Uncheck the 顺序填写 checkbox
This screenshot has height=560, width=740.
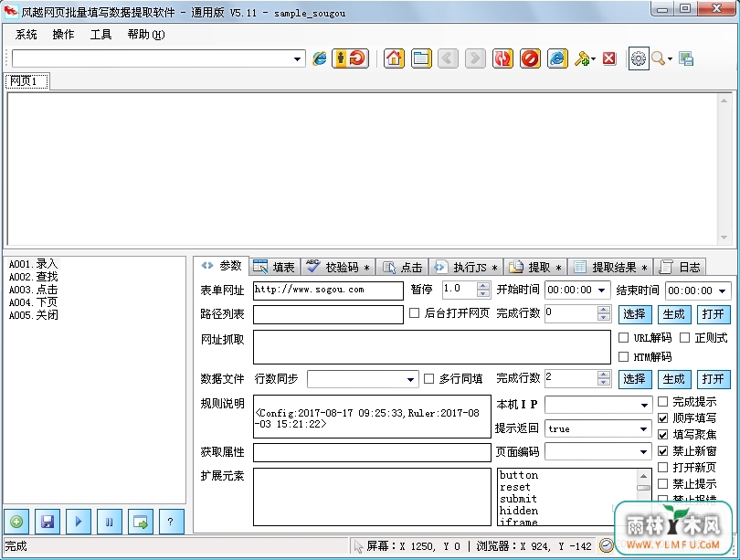tap(663, 418)
